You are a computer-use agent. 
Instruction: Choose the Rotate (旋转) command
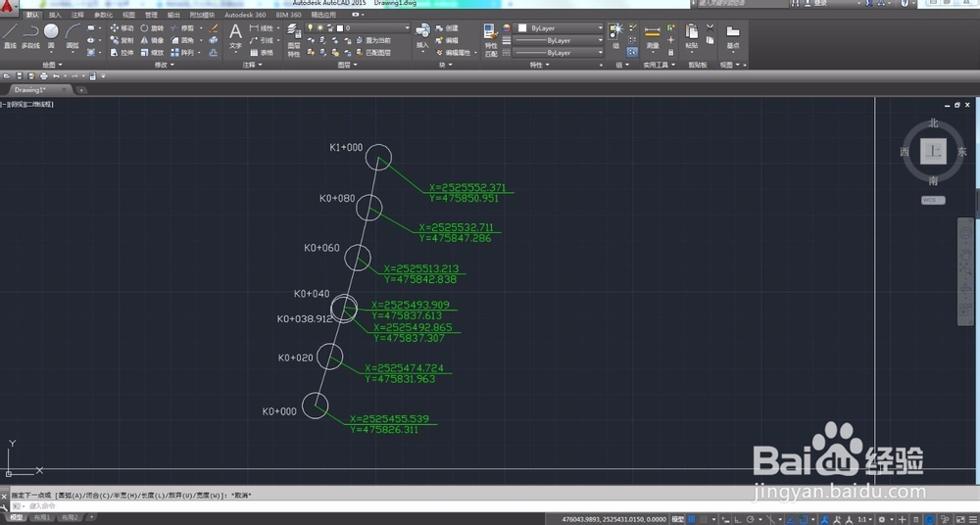point(152,28)
